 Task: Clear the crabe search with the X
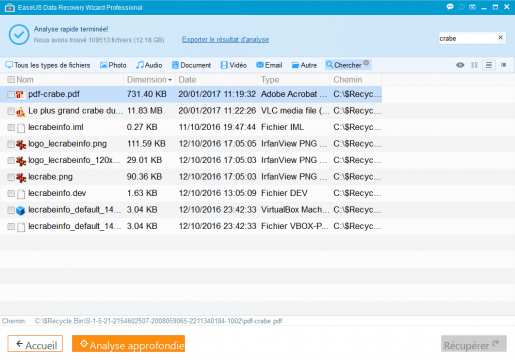click(500, 38)
